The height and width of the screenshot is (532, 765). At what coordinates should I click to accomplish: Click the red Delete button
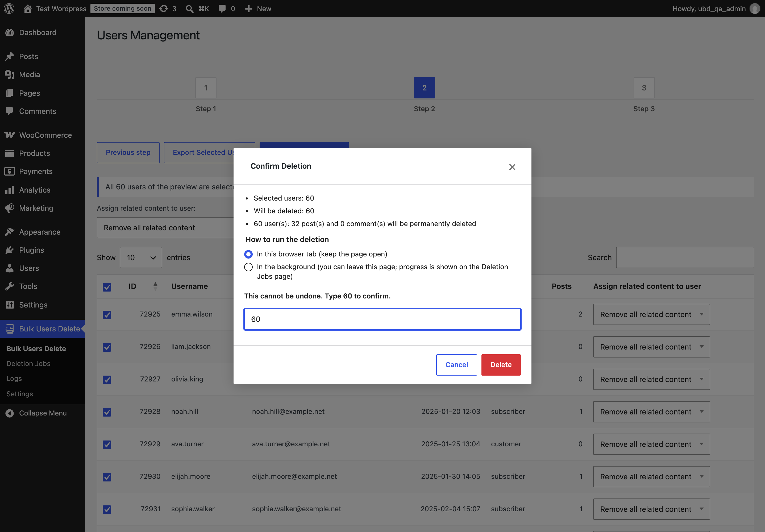click(501, 365)
